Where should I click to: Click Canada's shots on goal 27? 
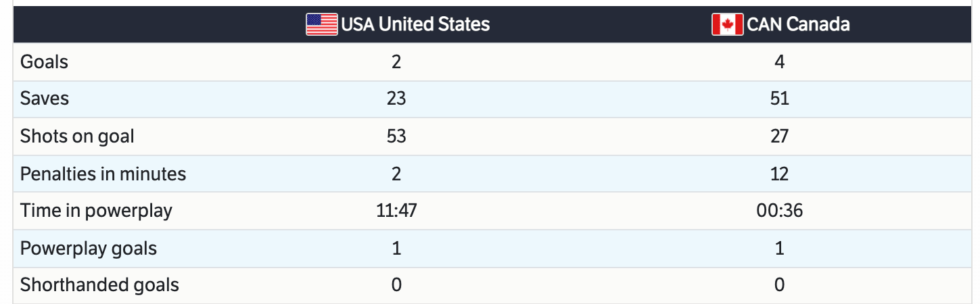tap(779, 136)
